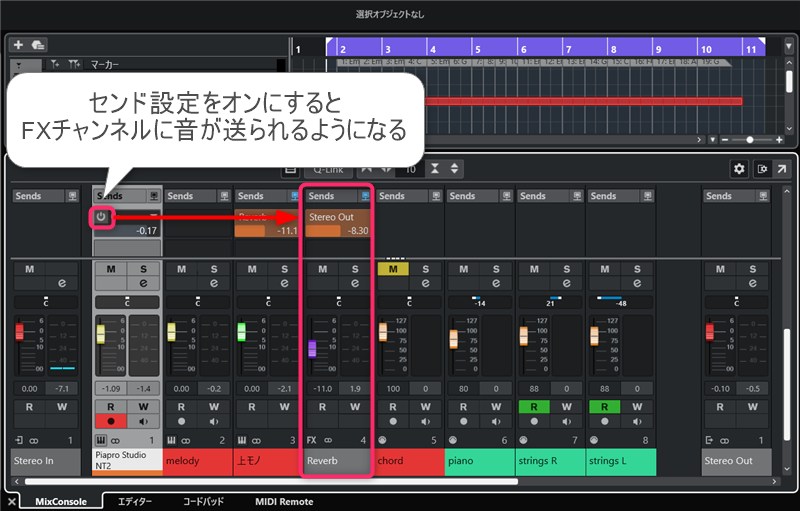800x511 pixels.
Task: Select the chord channel name label
Action: tap(409, 462)
